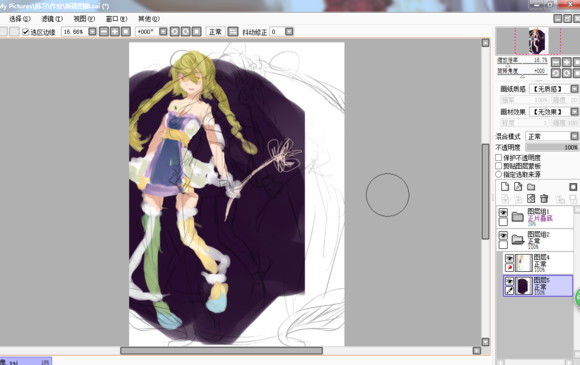
Task: Open the zoom percentage dropdown
Action: pyautogui.click(x=92, y=32)
